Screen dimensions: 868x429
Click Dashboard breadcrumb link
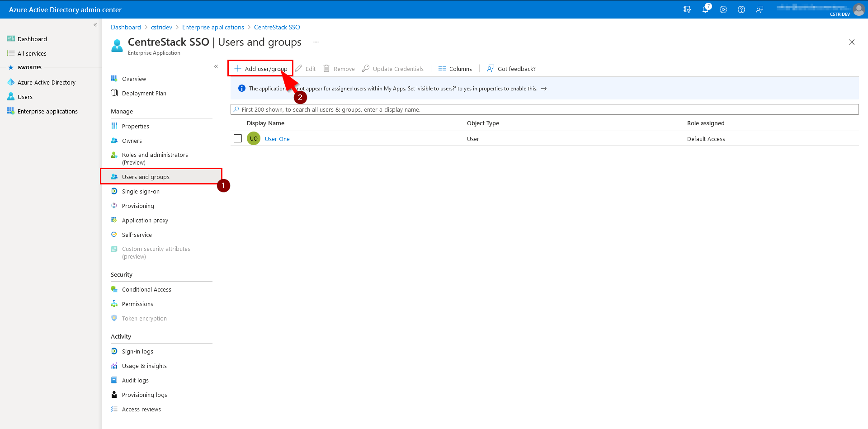(x=126, y=27)
